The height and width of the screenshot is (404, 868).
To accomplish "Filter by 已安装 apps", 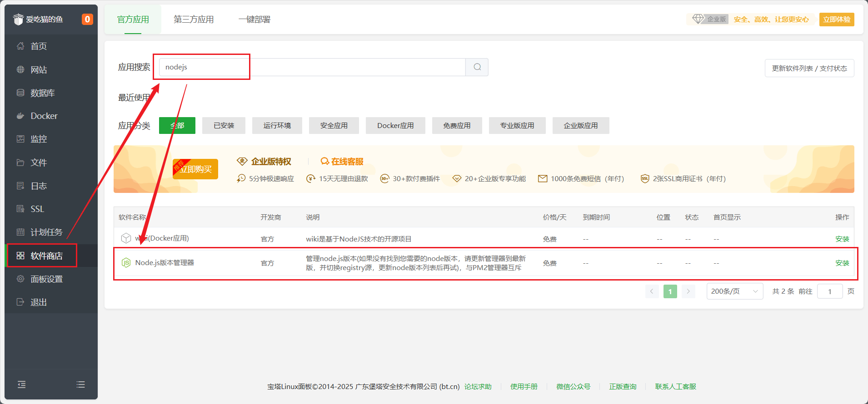I will pos(224,126).
